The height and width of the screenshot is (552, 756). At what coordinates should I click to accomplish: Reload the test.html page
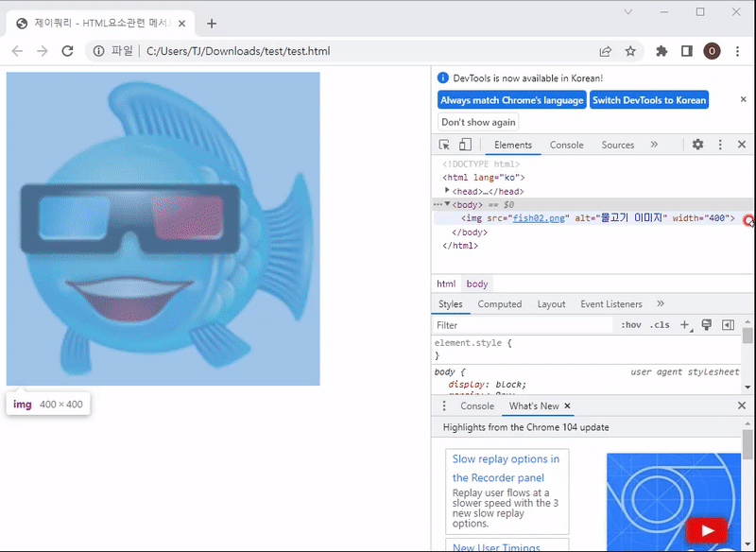[67, 51]
